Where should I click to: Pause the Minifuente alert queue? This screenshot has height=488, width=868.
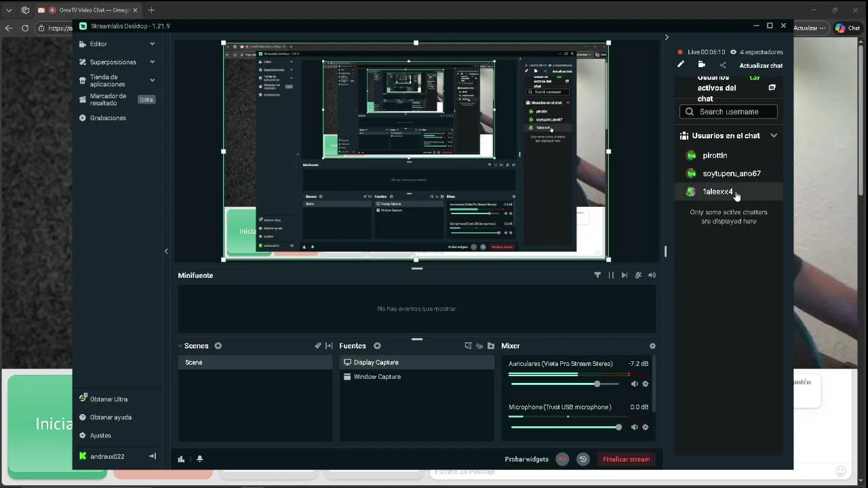click(x=611, y=275)
